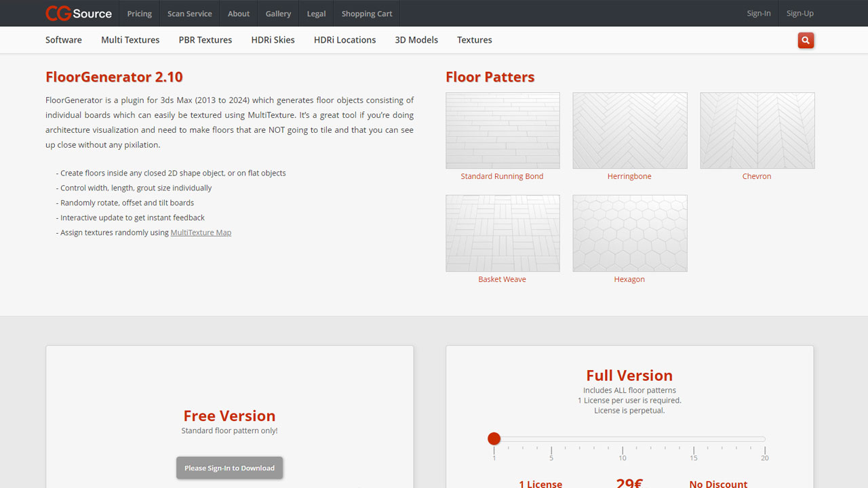Screen dimensions: 868x488
Task: Sign-Up for a new account
Action: tap(800, 13)
